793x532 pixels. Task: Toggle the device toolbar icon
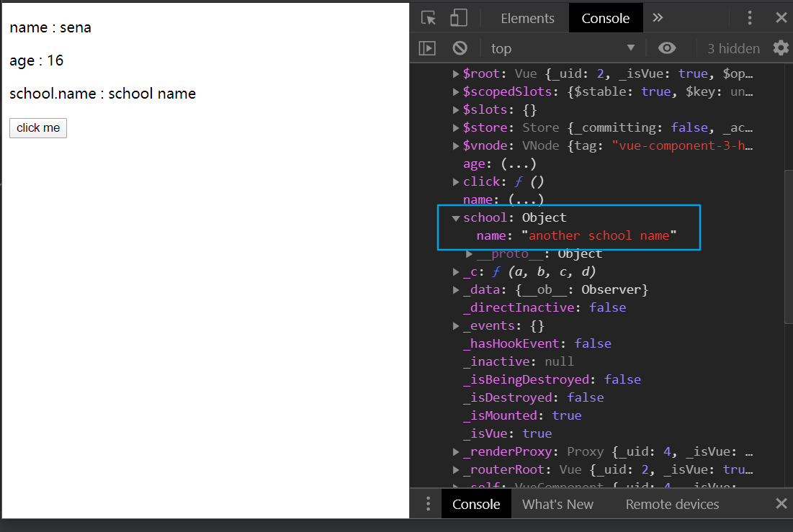click(x=458, y=18)
